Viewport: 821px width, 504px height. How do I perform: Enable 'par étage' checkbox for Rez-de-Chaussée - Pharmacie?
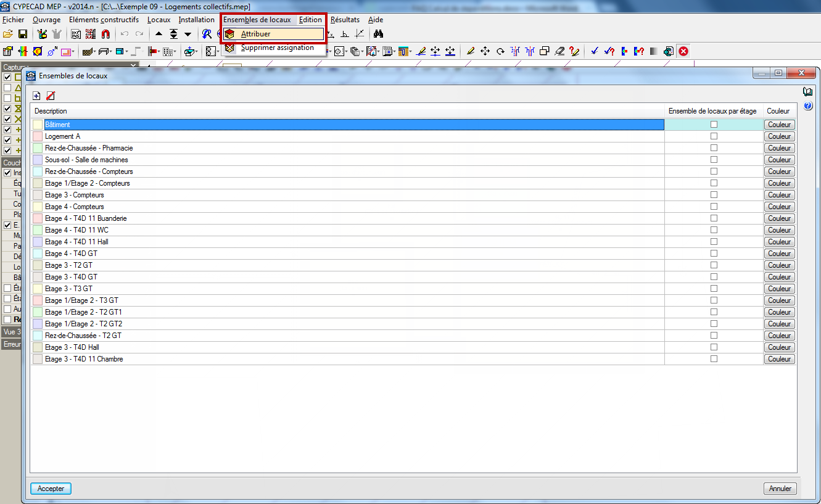click(714, 148)
